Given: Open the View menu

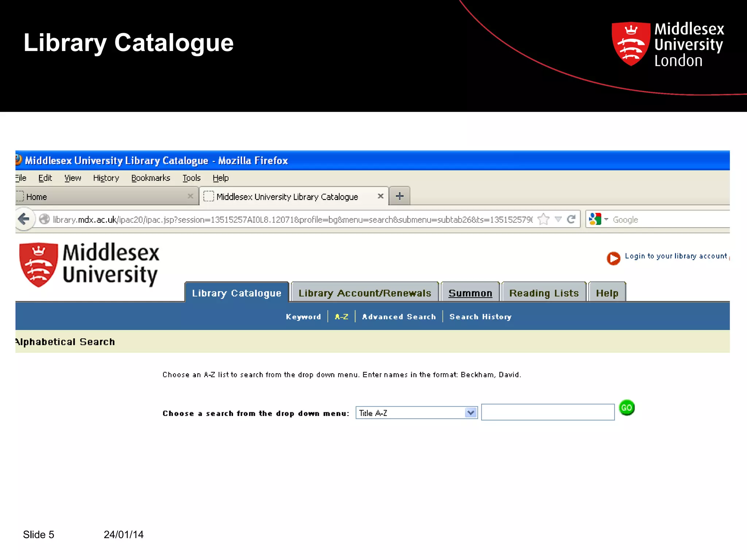Looking at the screenshot, I should [73, 178].
